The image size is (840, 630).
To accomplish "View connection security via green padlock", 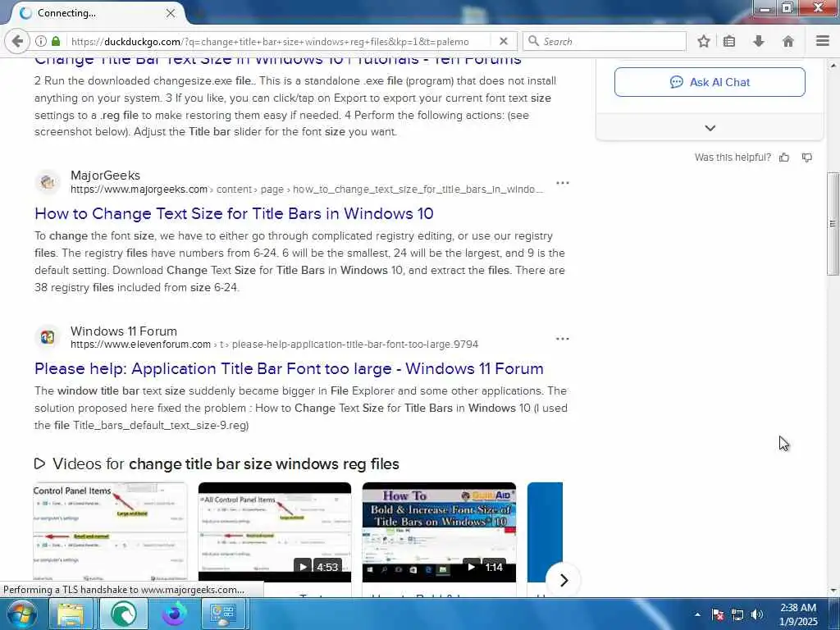I will (57, 41).
